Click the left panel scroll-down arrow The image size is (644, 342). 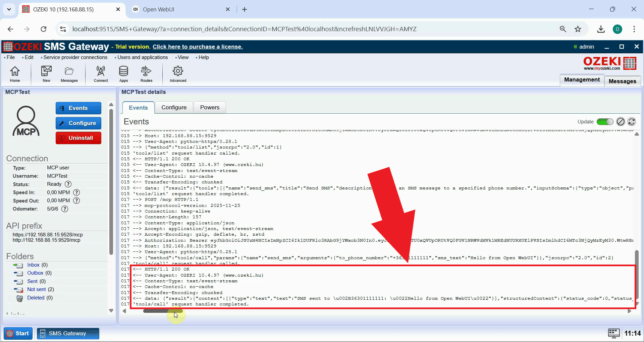coord(111,311)
